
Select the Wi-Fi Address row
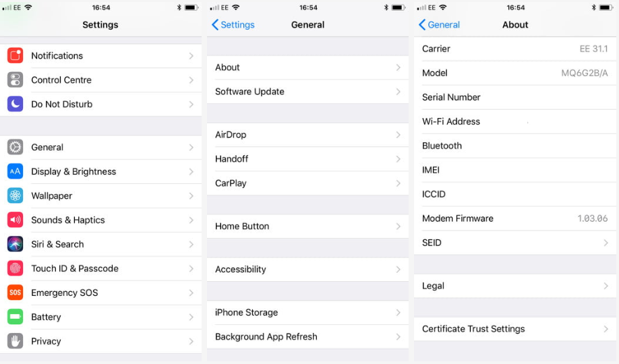(515, 121)
